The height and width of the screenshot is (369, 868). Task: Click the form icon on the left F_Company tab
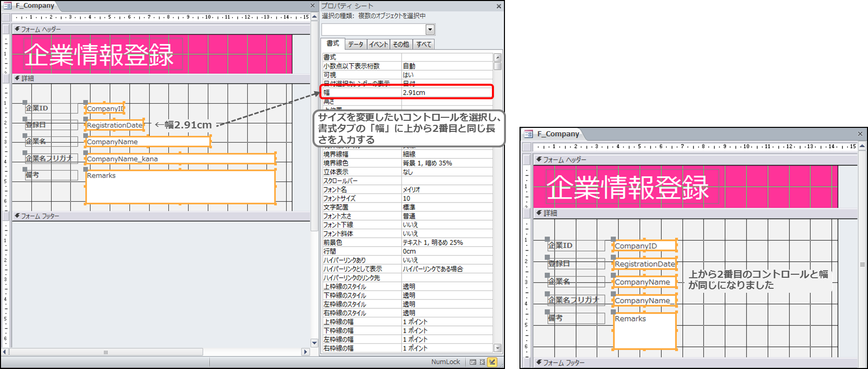[8, 6]
